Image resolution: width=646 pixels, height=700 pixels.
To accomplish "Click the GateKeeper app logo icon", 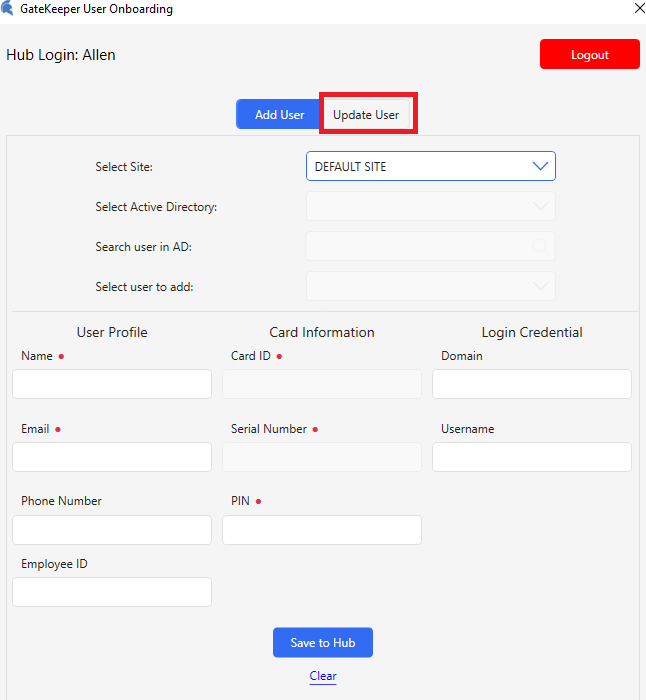I will tap(8, 9).
